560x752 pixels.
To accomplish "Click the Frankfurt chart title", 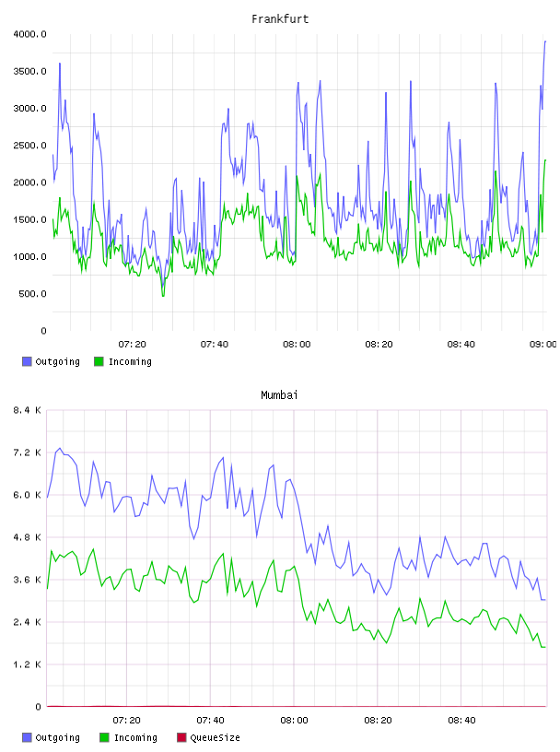I will click(x=280, y=19).
